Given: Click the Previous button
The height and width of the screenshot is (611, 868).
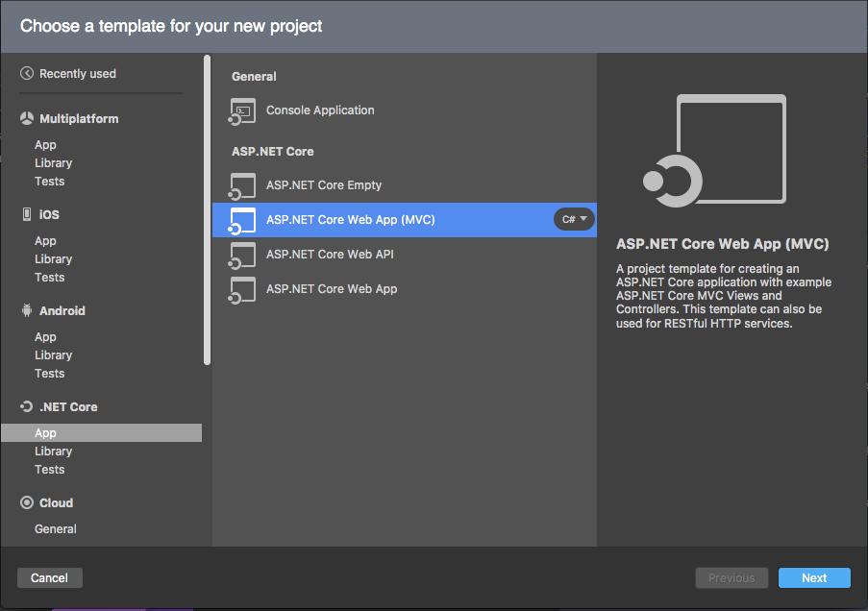Looking at the screenshot, I should 732,577.
